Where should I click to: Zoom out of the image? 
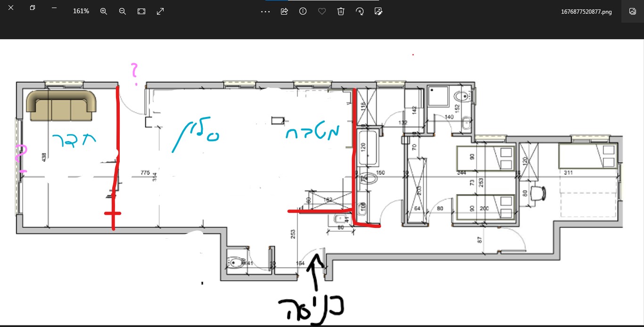click(x=123, y=11)
